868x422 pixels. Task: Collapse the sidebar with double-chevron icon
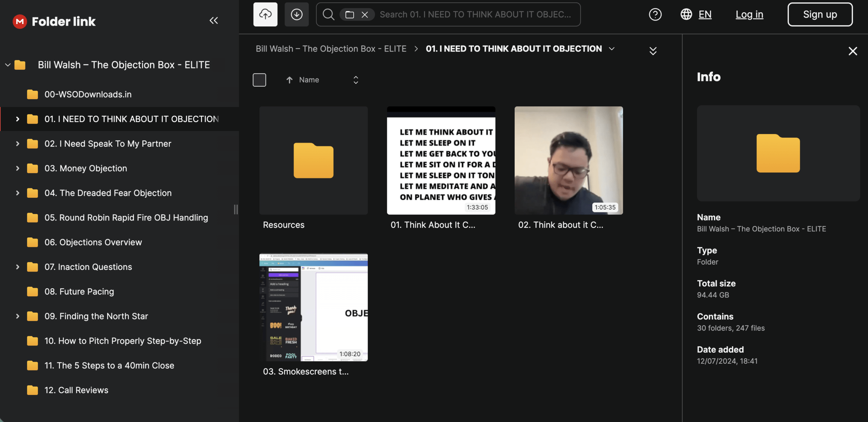[214, 21]
